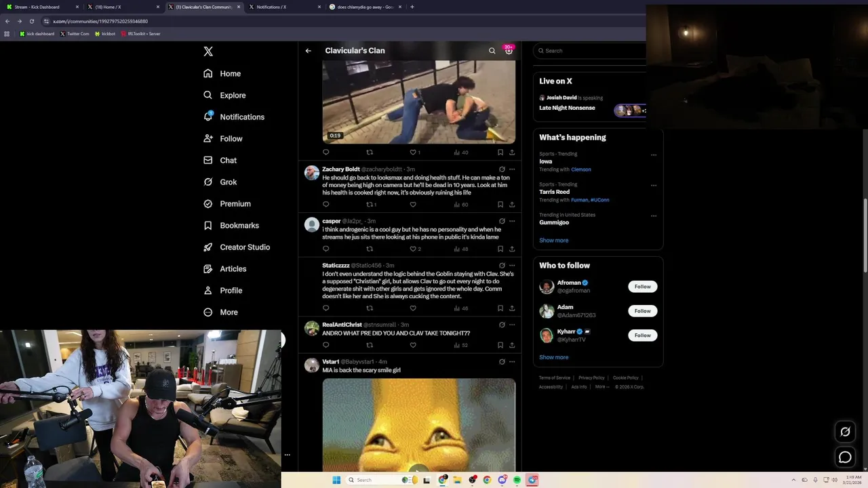The height and width of the screenshot is (488, 868).
Task: Open Articles in sidebar
Action: pyautogui.click(x=224, y=268)
